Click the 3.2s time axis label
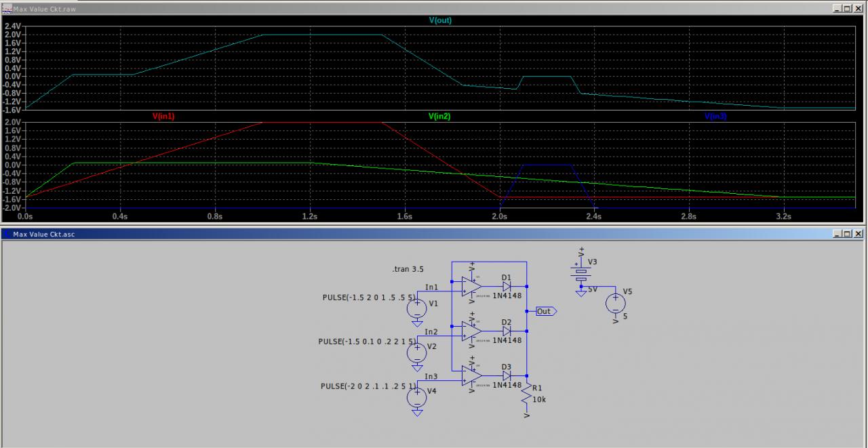Viewport: 868px width, 448px height. click(x=784, y=217)
